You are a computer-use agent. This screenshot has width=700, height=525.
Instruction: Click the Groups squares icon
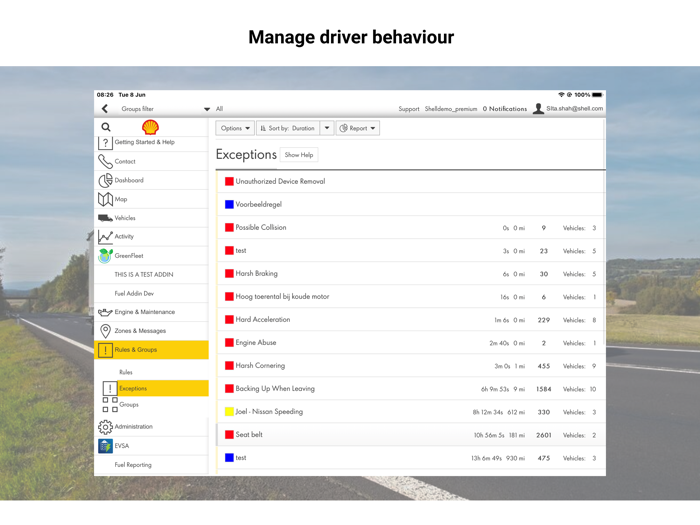coord(110,404)
